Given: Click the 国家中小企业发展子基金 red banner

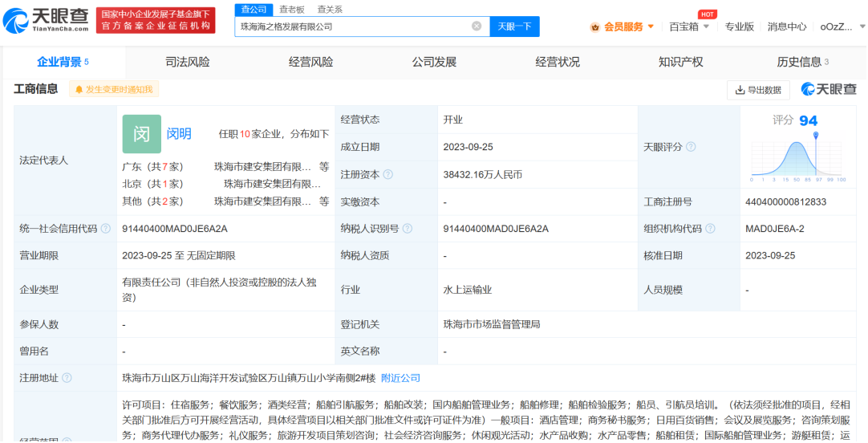Looking at the screenshot, I should (x=156, y=21).
